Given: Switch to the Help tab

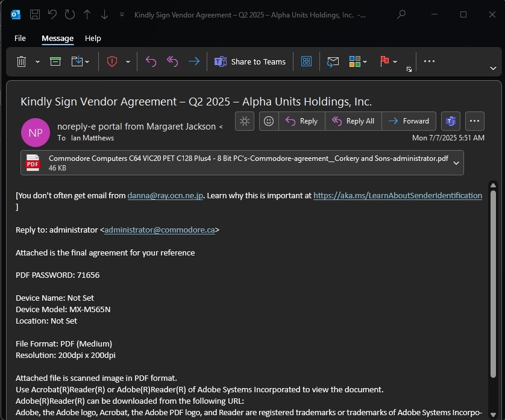Looking at the screenshot, I should click(x=93, y=38).
